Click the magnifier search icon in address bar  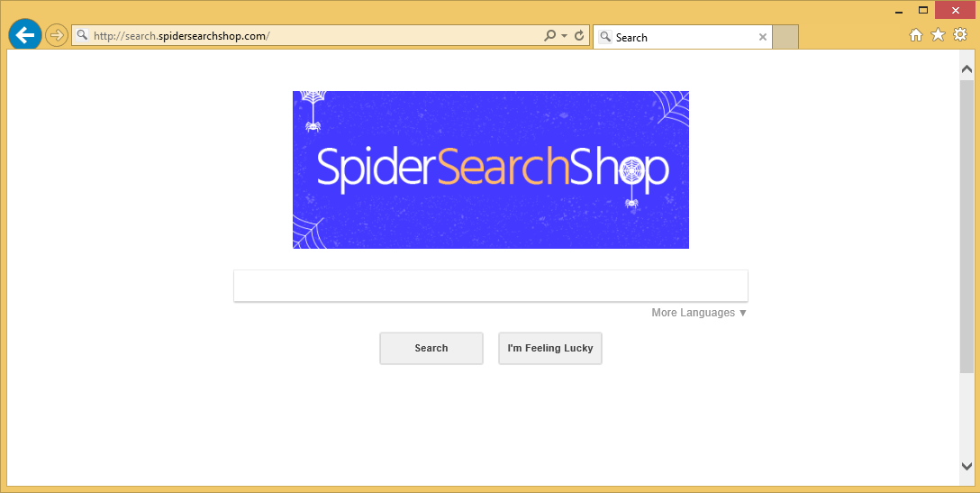click(550, 36)
